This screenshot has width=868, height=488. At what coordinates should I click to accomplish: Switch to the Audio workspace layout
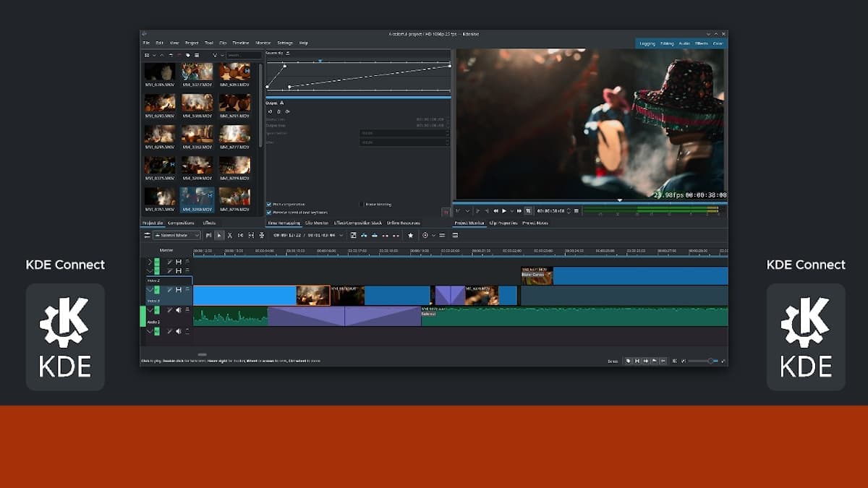684,43
